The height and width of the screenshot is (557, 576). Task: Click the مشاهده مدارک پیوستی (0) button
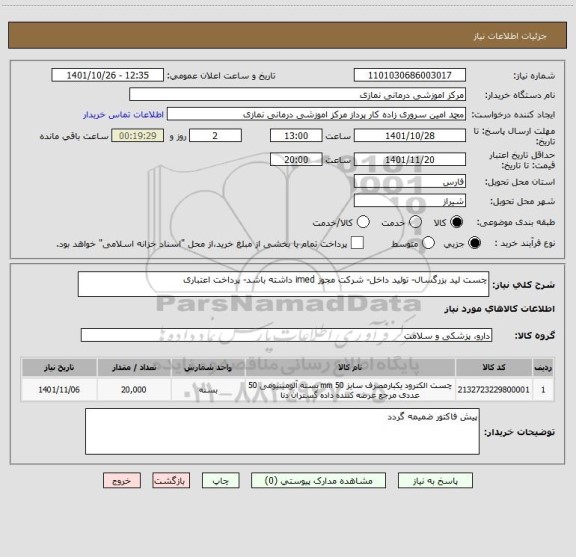pyautogui.click(x=318, y=481)
